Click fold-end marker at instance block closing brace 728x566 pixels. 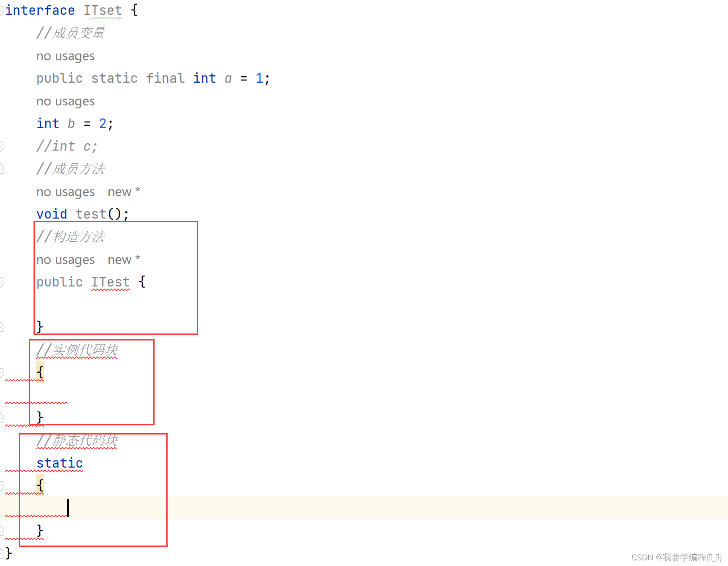[1, 418]
